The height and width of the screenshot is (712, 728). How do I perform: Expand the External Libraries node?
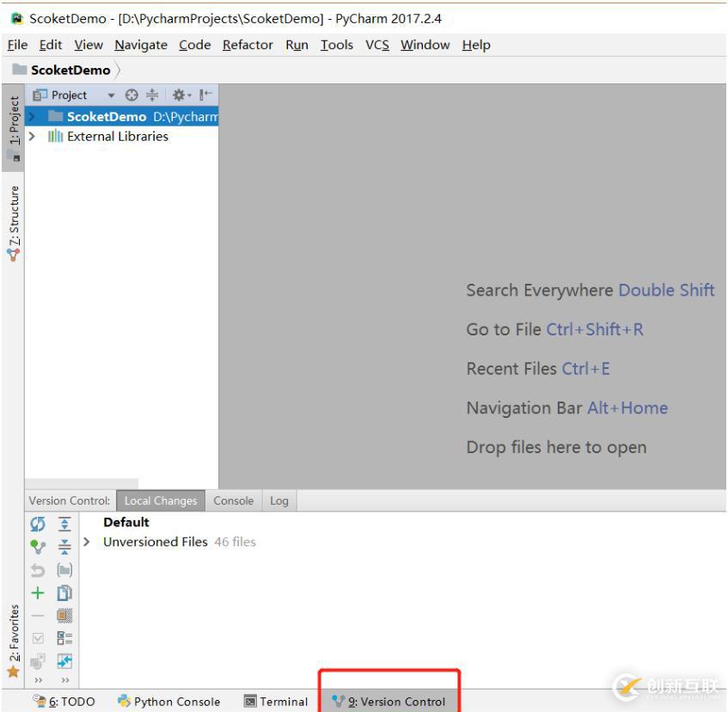(33, 137)
